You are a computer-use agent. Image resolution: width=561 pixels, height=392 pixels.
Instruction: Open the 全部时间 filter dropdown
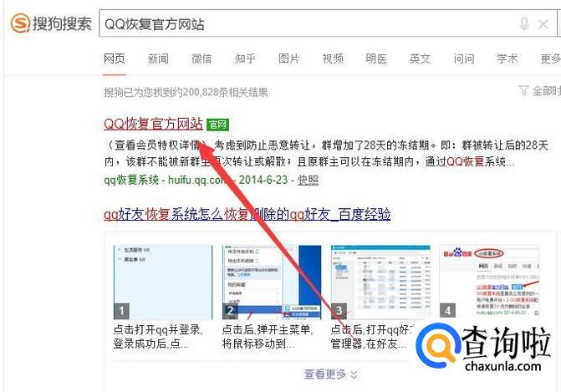(x=540, y=91)
